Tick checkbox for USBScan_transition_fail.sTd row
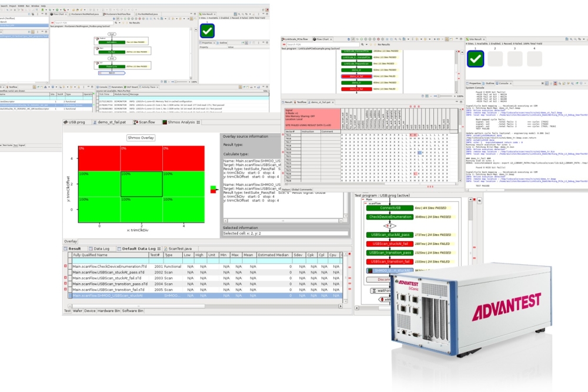Screen dimensions: 588x392 tap(70, 290)
